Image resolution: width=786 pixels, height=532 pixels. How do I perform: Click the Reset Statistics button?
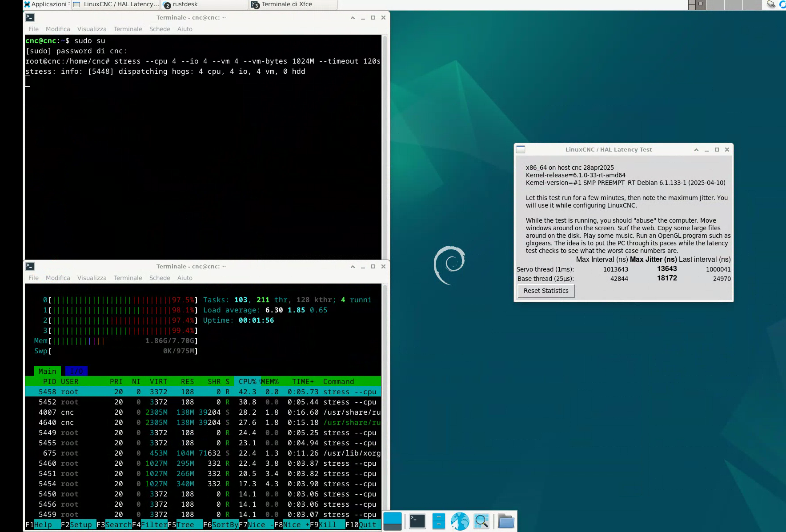546,291
